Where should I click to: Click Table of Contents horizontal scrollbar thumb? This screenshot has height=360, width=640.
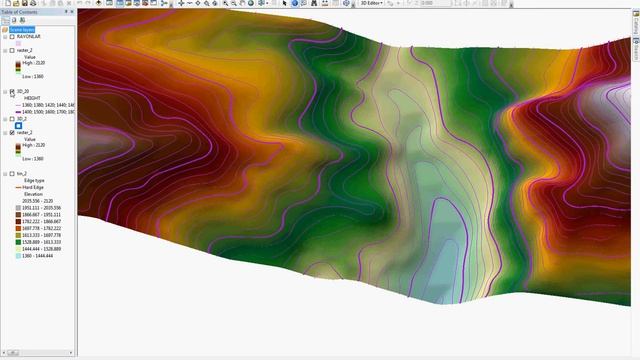13,353
